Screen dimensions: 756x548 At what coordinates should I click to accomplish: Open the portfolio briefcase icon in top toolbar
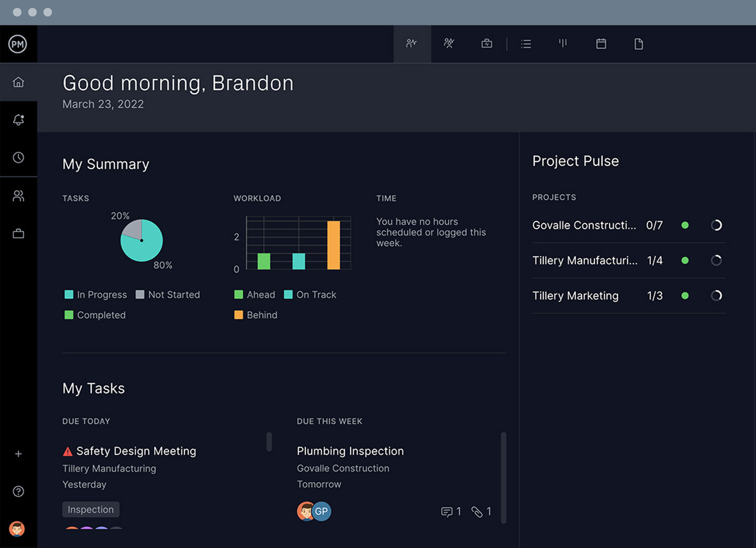(x=486, y=43)
